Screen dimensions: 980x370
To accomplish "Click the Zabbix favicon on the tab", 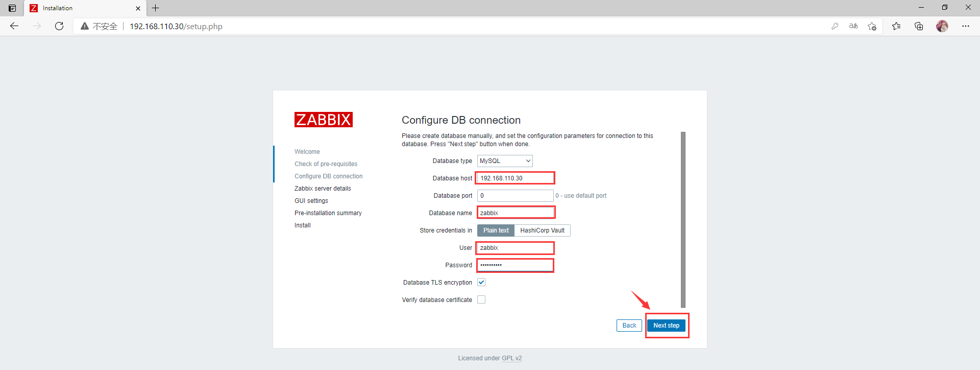I will coord(34,8).
